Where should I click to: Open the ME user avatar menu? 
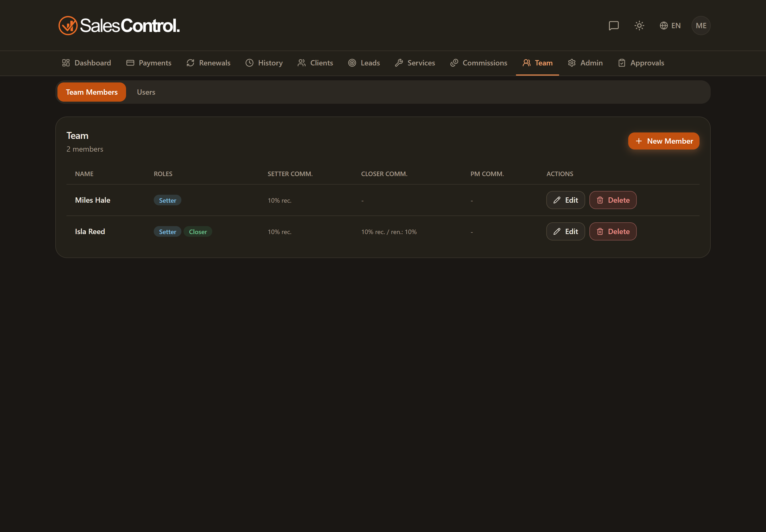(x=701, y=26)
